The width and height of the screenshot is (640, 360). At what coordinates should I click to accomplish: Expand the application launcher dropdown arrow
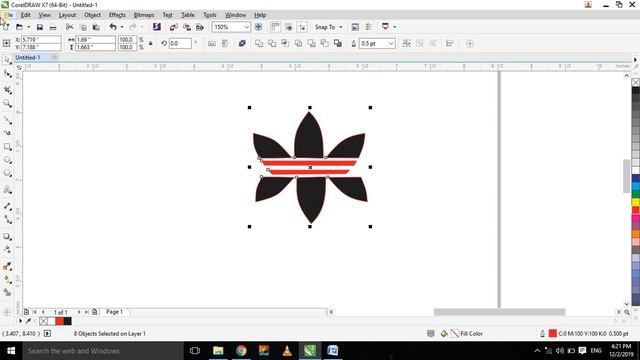pyautogui.click(x=394, y=27)
